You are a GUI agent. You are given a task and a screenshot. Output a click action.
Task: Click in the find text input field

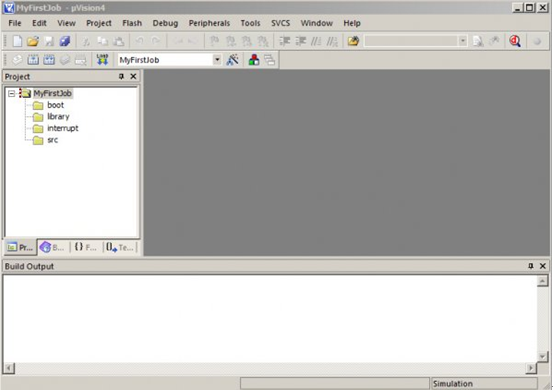[x=412, y=41]
